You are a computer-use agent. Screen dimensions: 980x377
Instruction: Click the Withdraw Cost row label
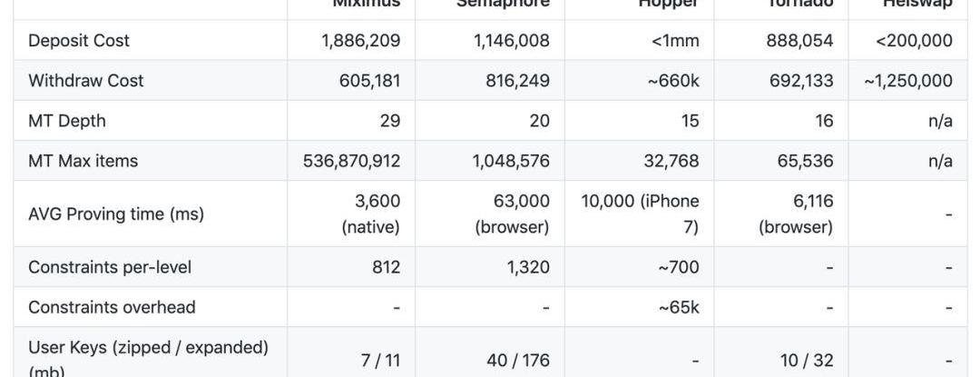pyautogui.click(x=86, y=81)
